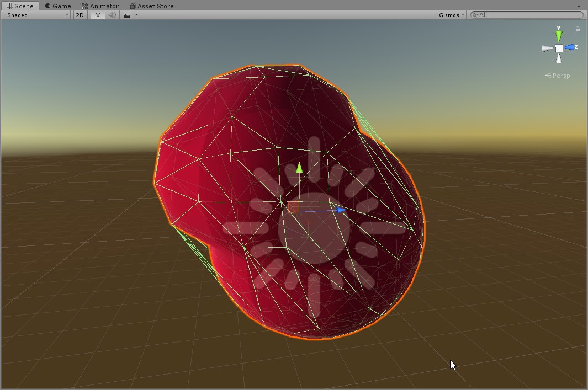Toggle 2D view mode
This screenshot has height=390, width=588.
80,15
